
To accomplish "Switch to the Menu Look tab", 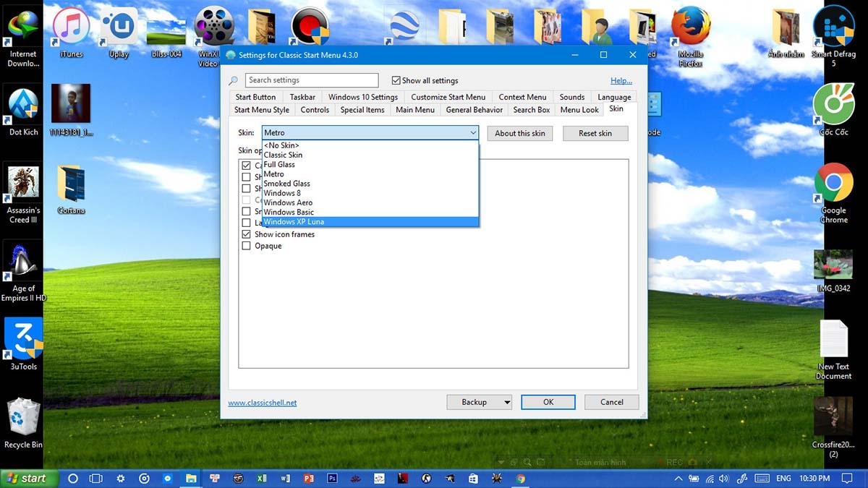I will point(579,110).
